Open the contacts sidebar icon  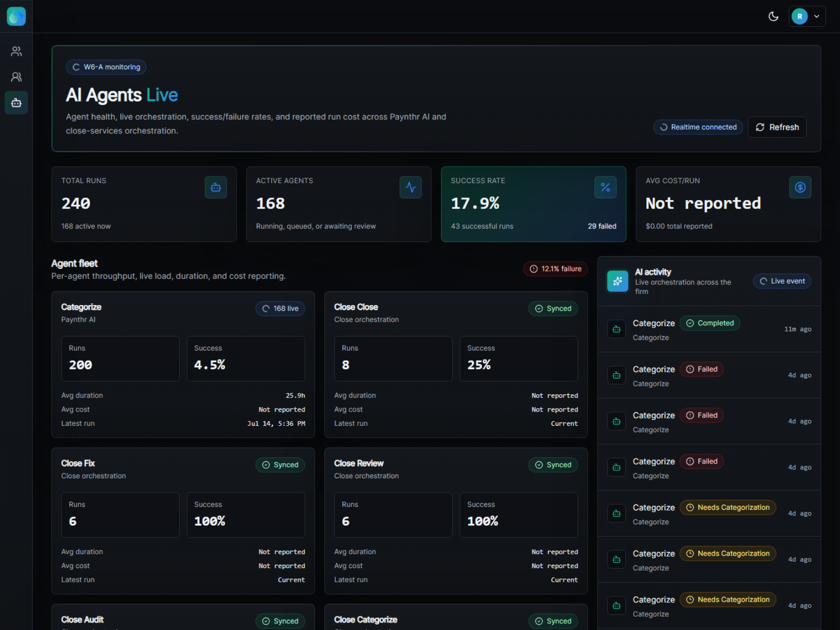coord(16,77)
